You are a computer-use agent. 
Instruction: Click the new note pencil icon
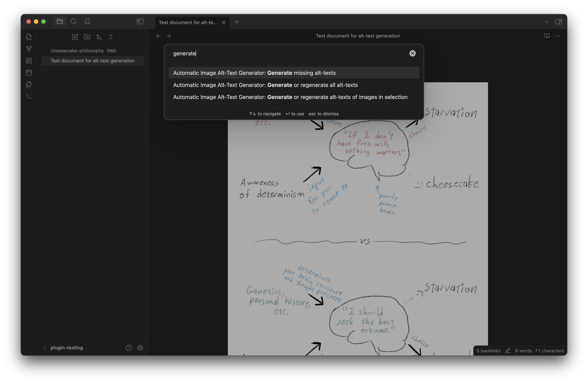(75, 37)
